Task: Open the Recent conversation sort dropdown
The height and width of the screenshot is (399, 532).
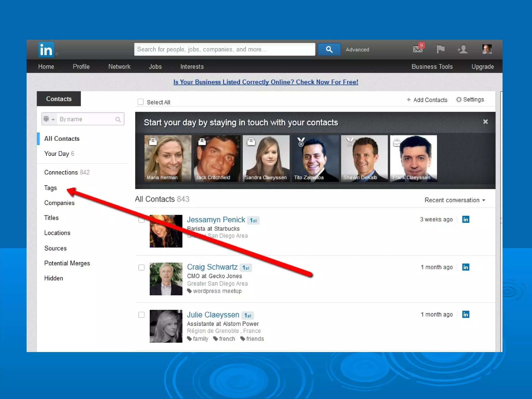Action: click(455, 200)
